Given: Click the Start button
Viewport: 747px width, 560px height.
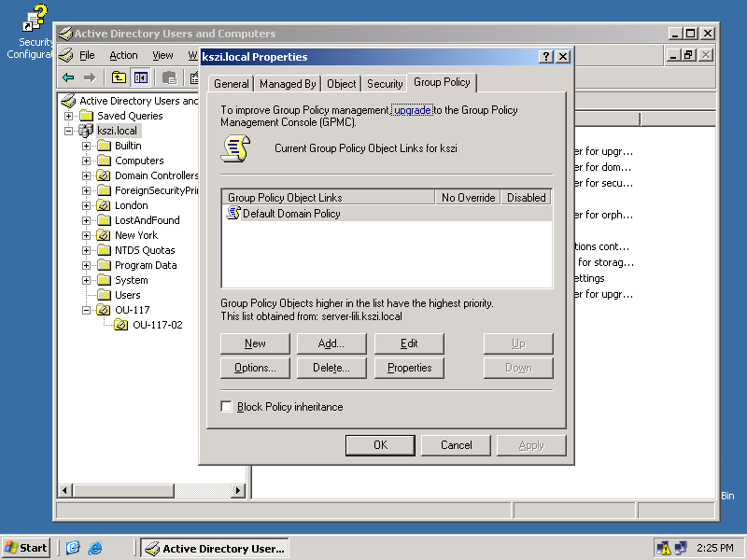Looking at the screenshot, I should [26, 548].
